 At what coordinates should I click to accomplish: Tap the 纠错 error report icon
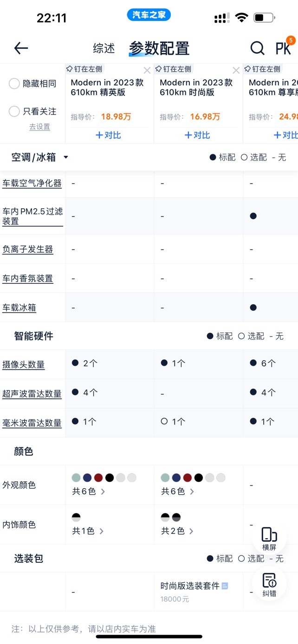pyautogui.click(x=269, y=585)
